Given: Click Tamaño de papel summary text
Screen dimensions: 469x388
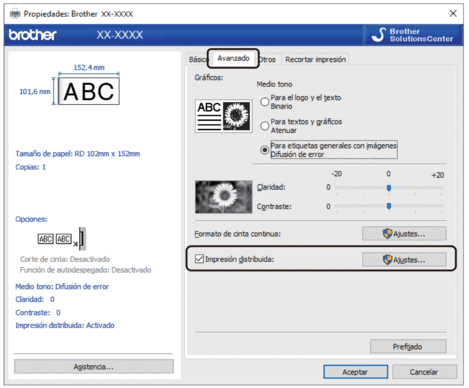Looking at the screenshot, I should (78, 154).
